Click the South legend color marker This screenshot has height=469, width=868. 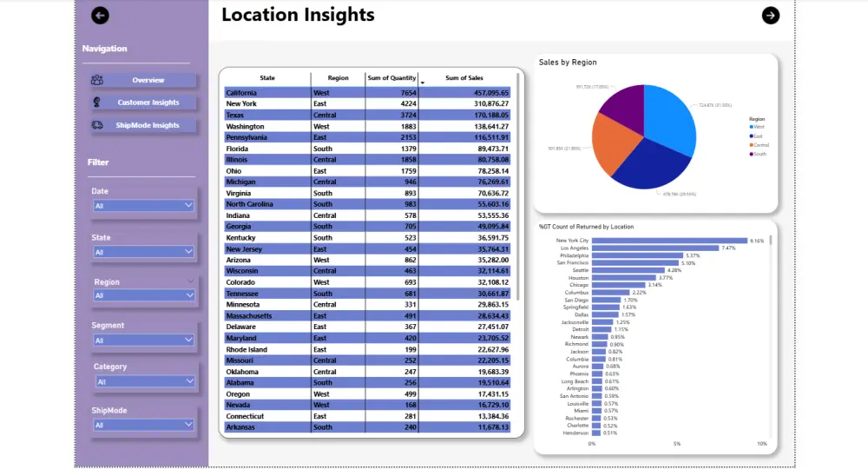click(751, 154)
